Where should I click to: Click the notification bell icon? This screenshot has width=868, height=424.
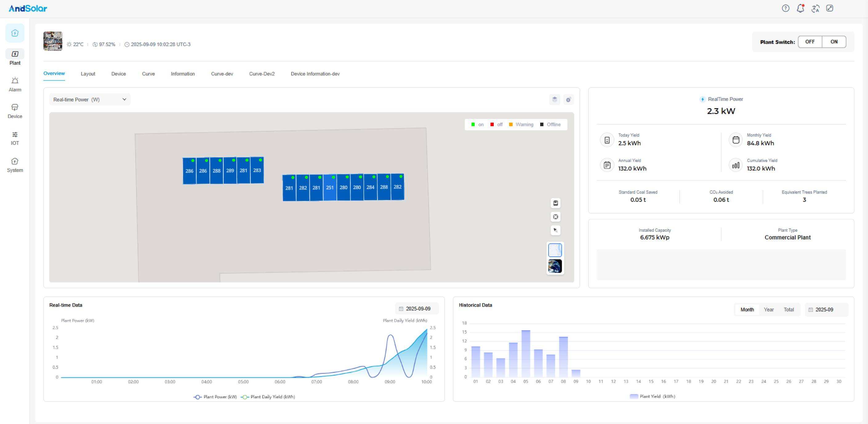[x=800, y=8]
